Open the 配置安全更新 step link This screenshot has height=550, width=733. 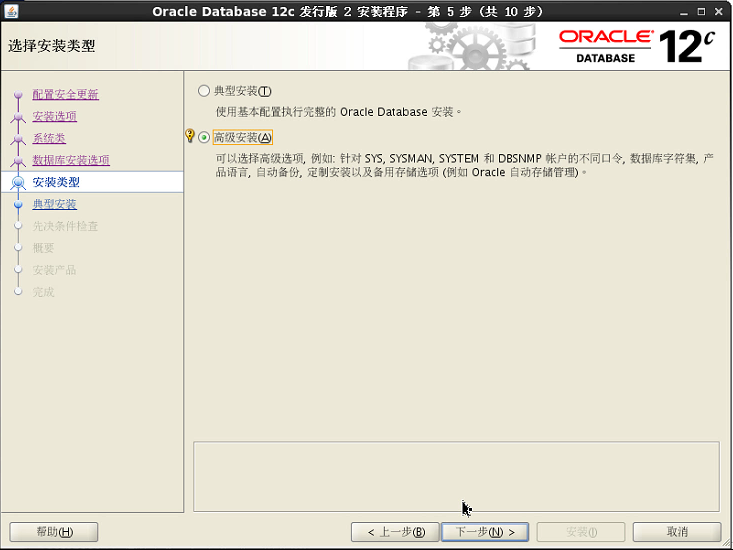(x=65, y=94)
